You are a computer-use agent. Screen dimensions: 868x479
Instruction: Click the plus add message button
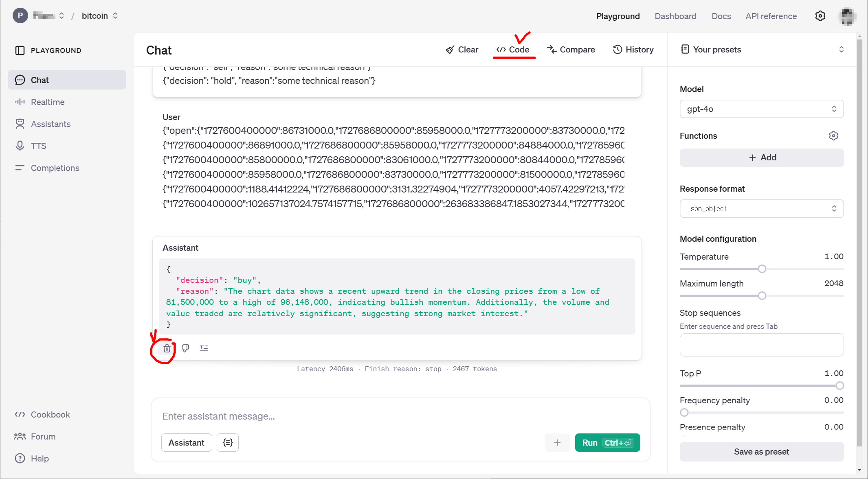pos(557,443)
